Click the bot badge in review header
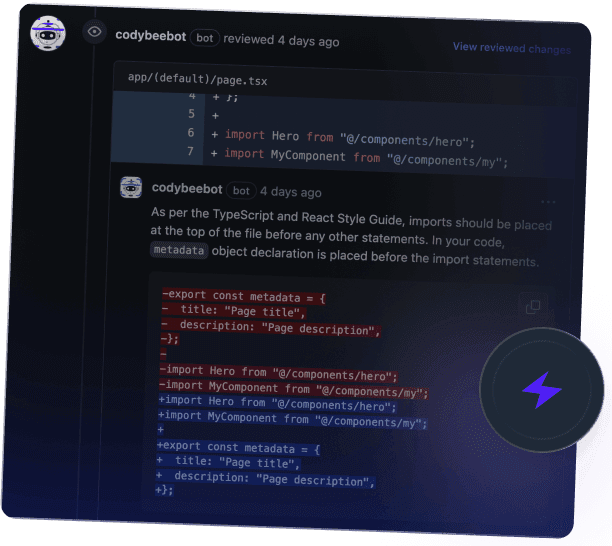This screenshot has height=546, width=612. (204, 40)
